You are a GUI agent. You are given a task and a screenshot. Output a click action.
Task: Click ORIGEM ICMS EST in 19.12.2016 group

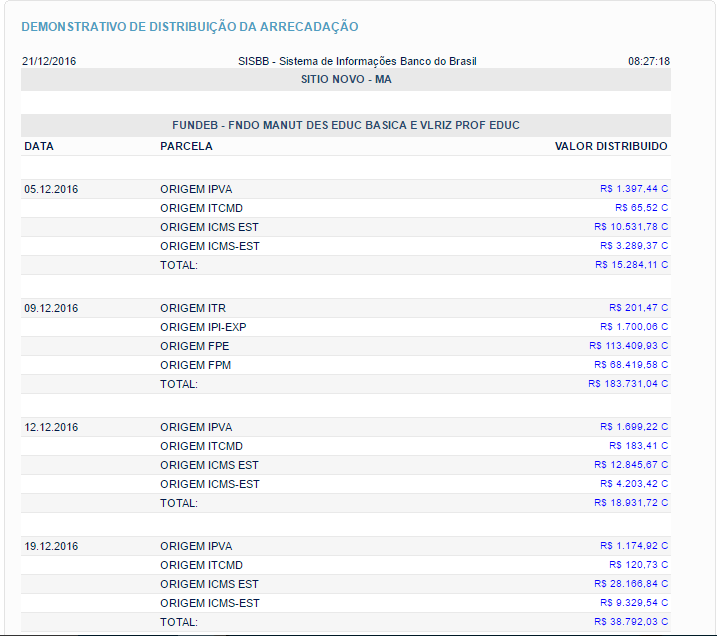coord(209,584)
